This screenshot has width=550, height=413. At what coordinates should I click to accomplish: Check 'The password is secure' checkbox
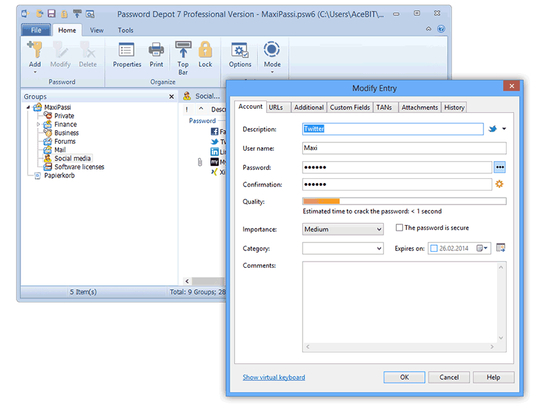399,228
